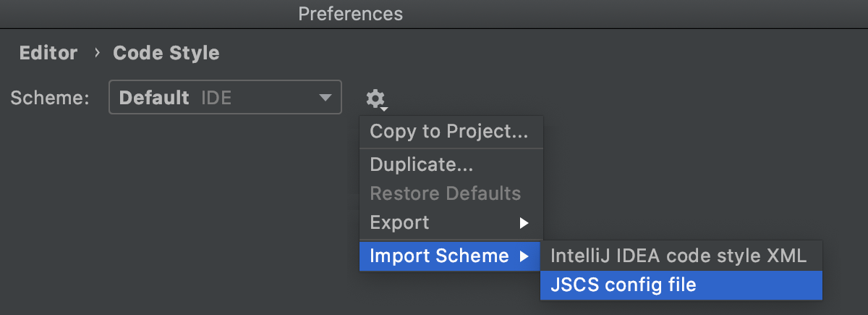The height and width of the screenshot is (315, 868).
Task: Open the Export submenu
Action: coord(400,223)
